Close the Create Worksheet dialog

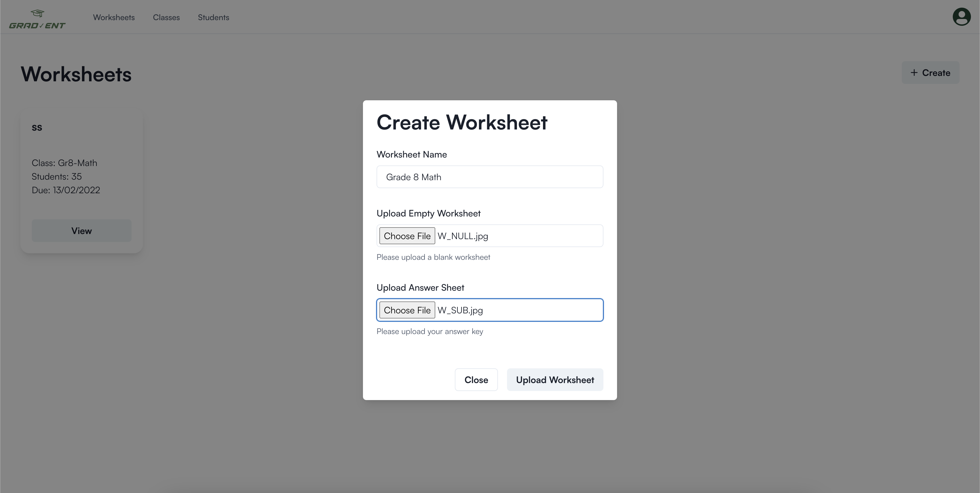click(476, 380)
